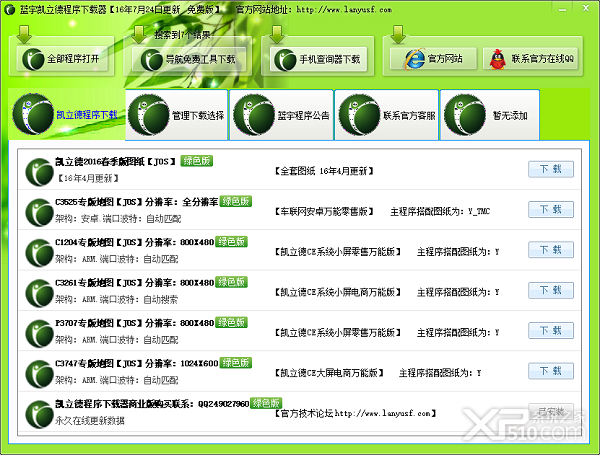Click the 架构: ARM 端口波特: 自动搜索 subtitle
Image resolution: width=600 pixels, height=455 pixels.
pos(117,299)
